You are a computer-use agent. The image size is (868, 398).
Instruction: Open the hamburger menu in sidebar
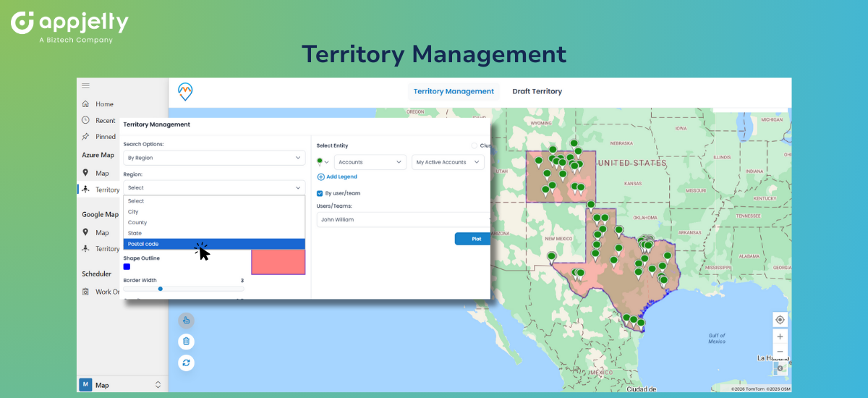(x=85, y=85)
